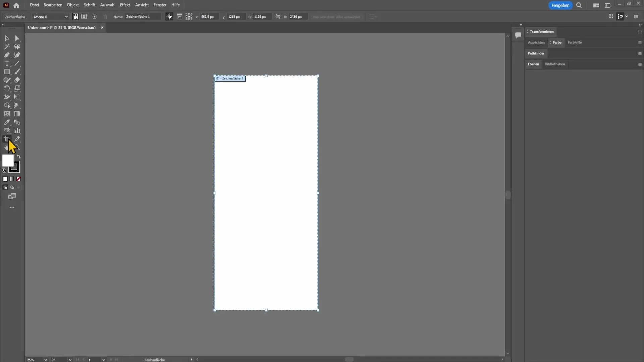Open the Datei menu
This screenshot has width=644, height=362.
tap(34, 5)
